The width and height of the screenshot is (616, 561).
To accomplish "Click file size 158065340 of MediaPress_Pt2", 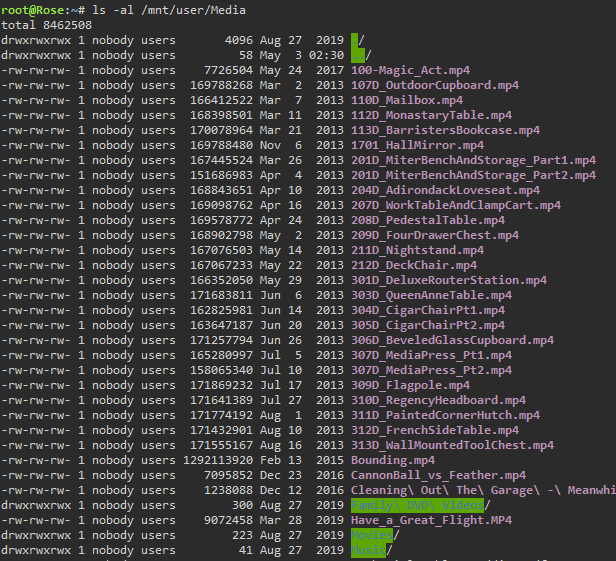I will click(x=222, y=370).
